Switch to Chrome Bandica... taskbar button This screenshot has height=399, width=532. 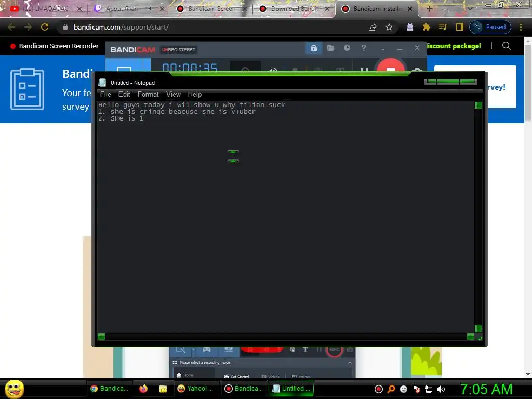pos(110,389)
